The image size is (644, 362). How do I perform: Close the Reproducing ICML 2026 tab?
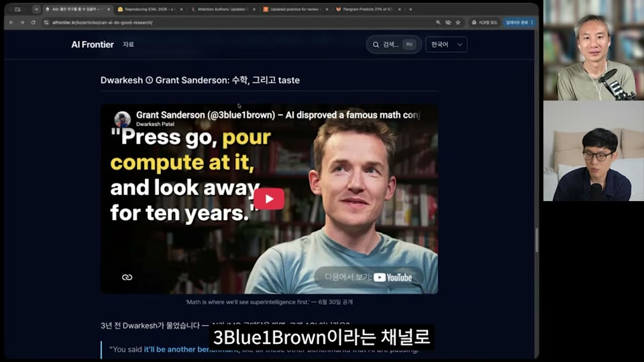[182, 9]
